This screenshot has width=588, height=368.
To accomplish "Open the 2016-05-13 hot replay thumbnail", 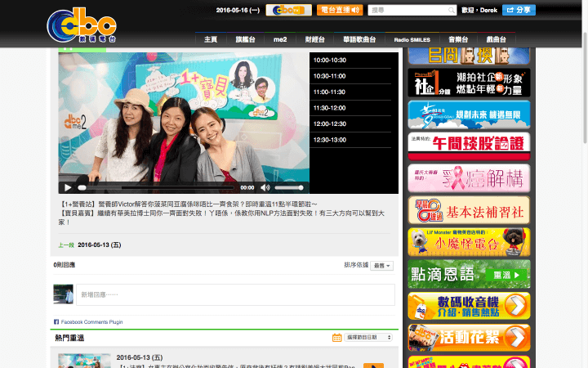I will tap(84, 361).
